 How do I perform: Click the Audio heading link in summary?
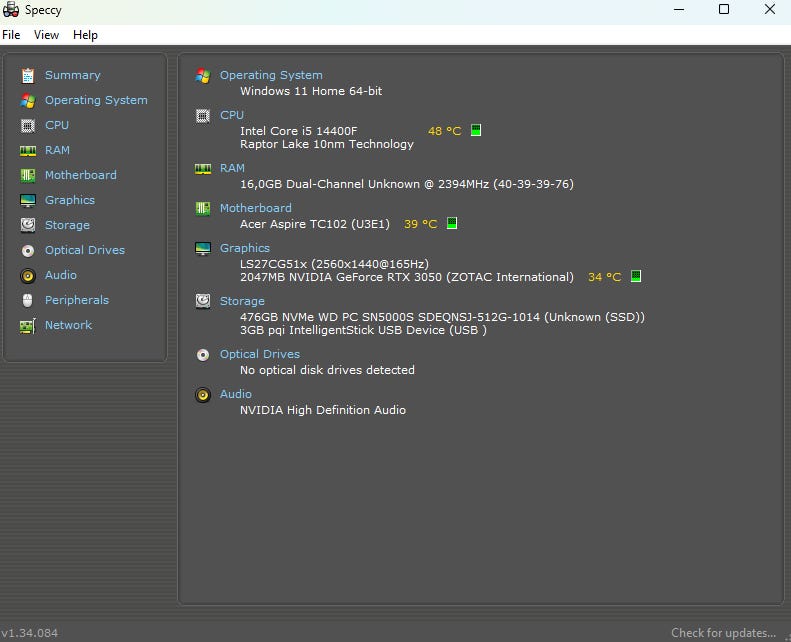pos(236,394)
